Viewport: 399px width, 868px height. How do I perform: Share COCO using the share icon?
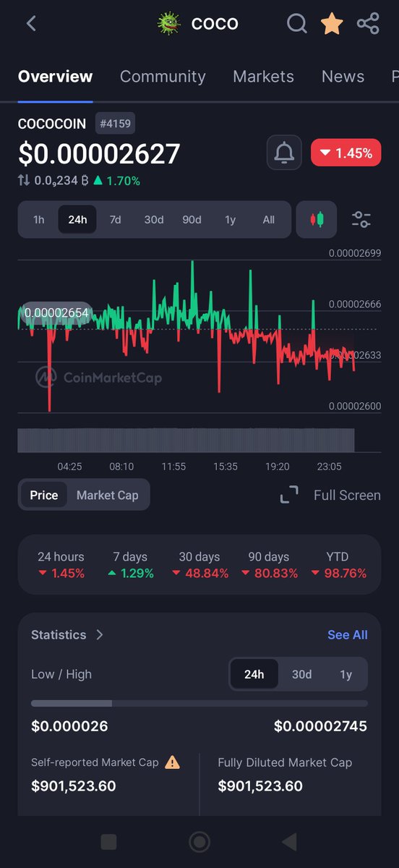368,24
